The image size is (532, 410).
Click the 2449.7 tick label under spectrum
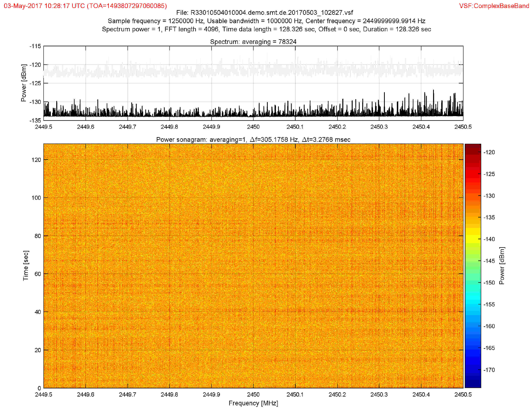pos(127,127)
